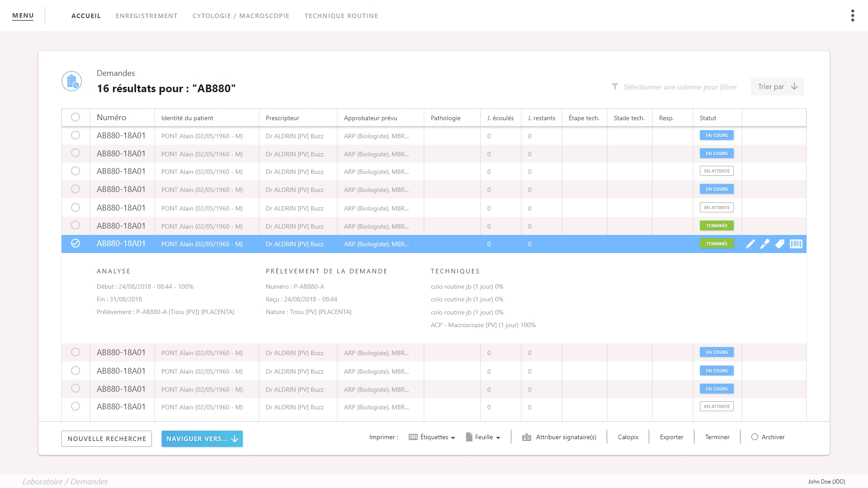This screenshot has height=488, width=868.
Task: Select the radio button for first AB880-18A01 row
Action: coord(75,135)
